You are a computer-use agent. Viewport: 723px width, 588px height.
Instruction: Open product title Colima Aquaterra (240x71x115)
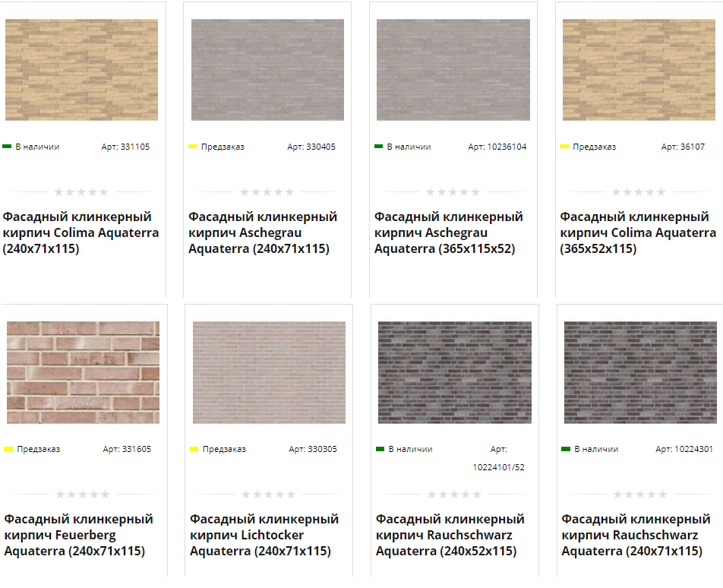pos(81,233)
